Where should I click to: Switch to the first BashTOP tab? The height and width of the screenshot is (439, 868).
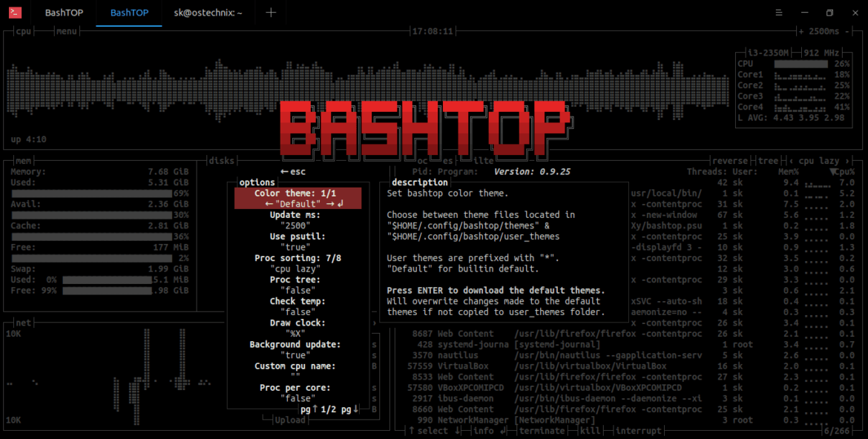point(64,13)
